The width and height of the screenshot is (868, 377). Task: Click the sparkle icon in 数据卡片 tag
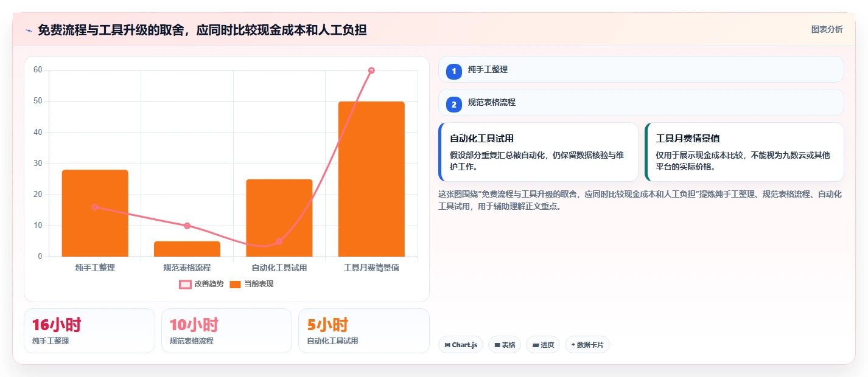click(573, 345)
